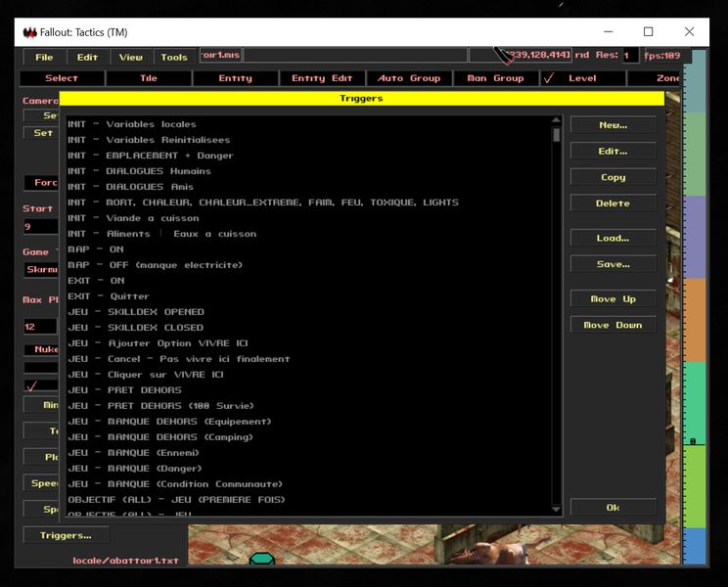This screenshot has height=587, width=728.
Task: Open the View menu
Action: click(x=131, y=57)
